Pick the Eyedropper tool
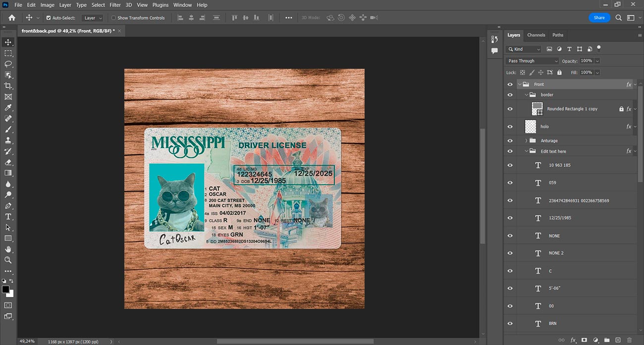The width and height of the screenshot is (644, 345). pyautogui.click(x=8, y=107)
